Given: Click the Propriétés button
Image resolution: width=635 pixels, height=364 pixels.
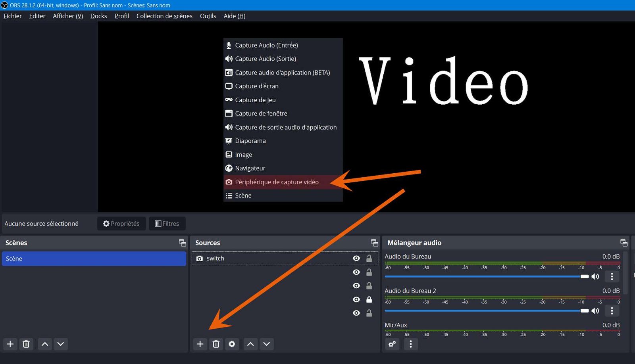Looking at the screenshot, I should click(121, 224).
